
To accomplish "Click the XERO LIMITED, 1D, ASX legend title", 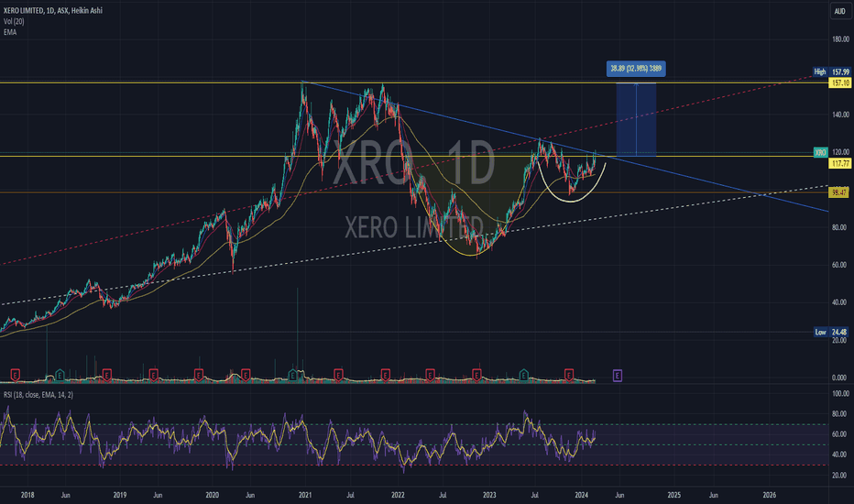I will pyautogui.click(x=53, y=10).
